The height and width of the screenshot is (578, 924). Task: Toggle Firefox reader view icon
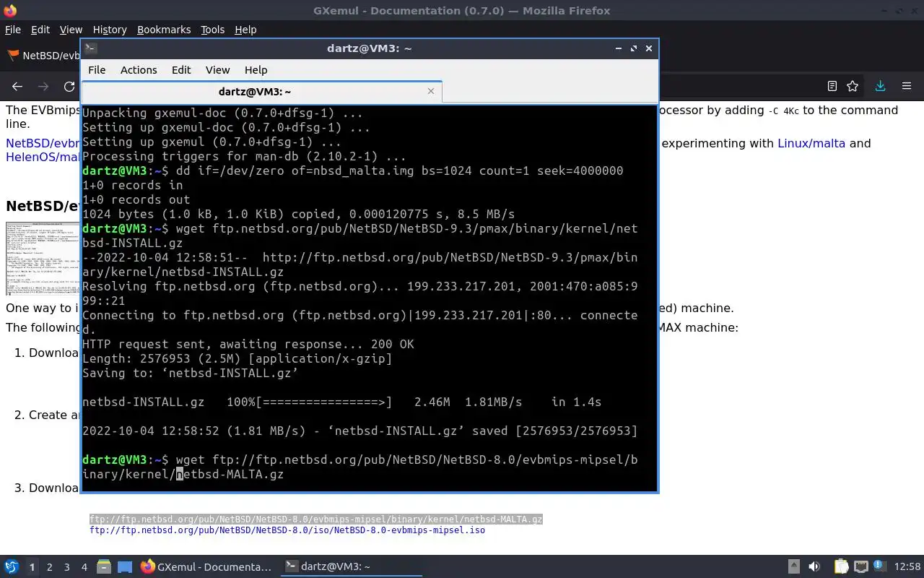click(832, 86)
